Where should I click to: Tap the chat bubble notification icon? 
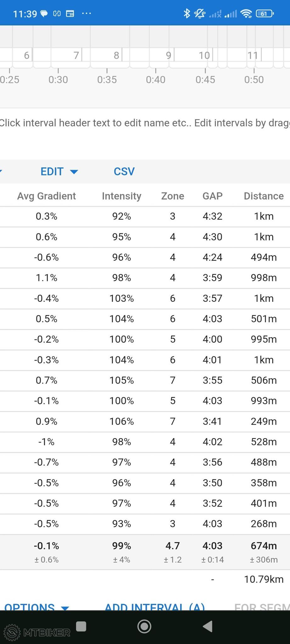[44, 14]
